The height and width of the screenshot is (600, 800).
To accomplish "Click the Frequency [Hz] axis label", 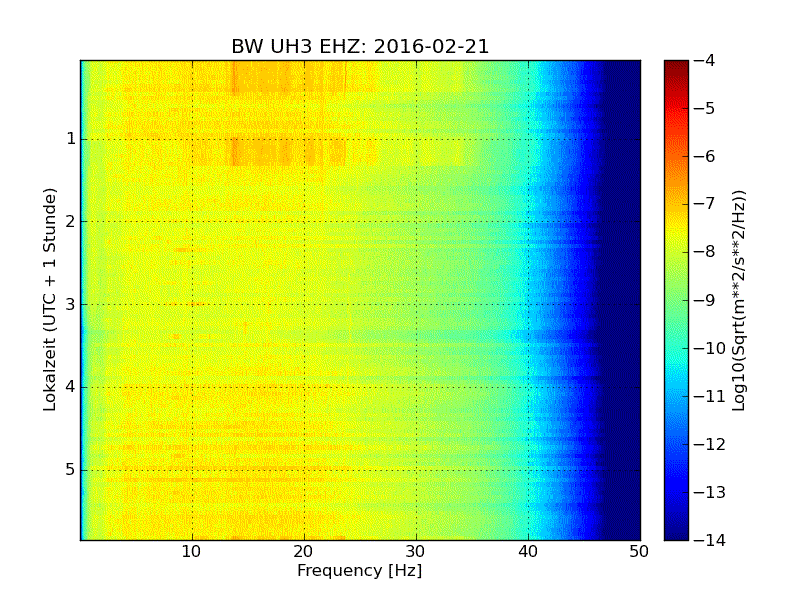I will click(360, 570).
